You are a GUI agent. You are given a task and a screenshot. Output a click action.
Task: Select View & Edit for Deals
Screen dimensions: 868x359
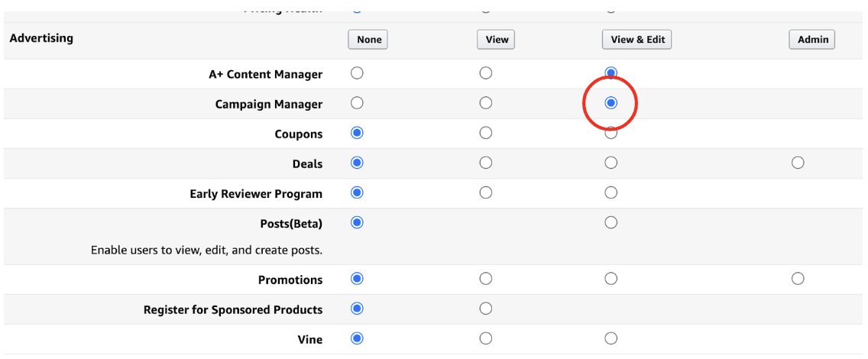611,163
